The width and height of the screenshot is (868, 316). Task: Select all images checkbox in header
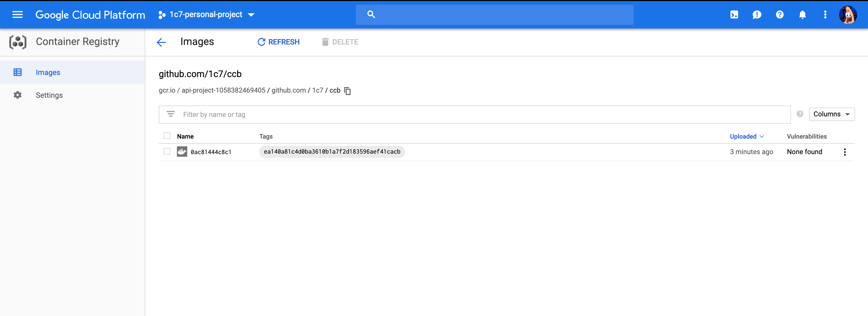(x=167, y=136)
